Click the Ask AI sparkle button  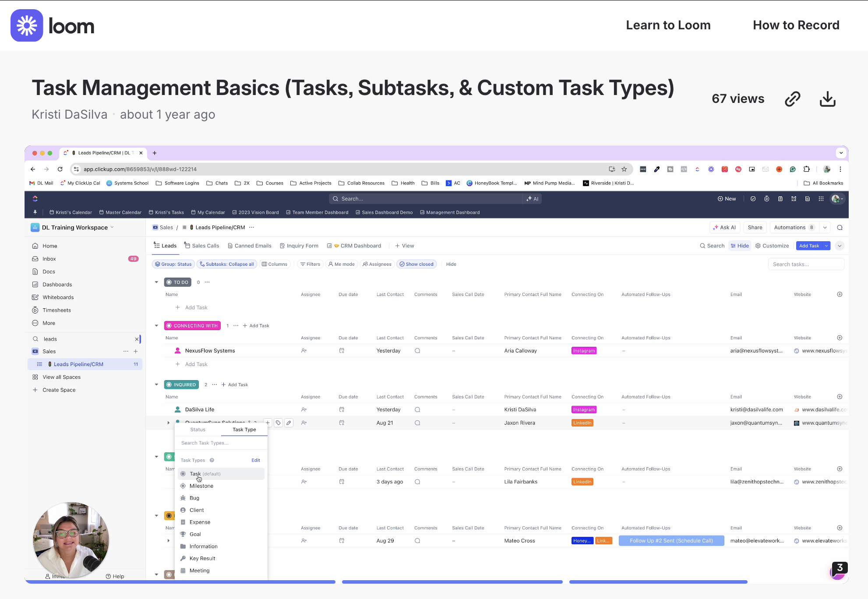pos(724,227)
